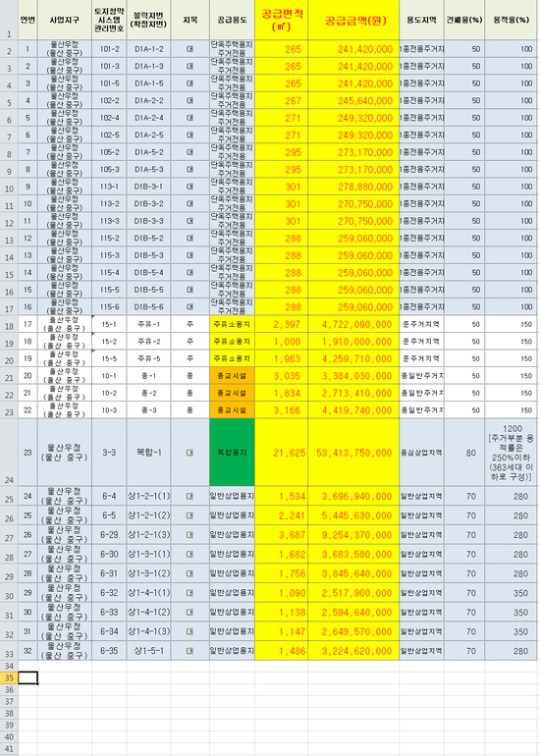Image resolution: width=540 pixels, height=756 pixels.
Task: Select supply amount 2,649,570,000
Action: [x=353, y=631]
